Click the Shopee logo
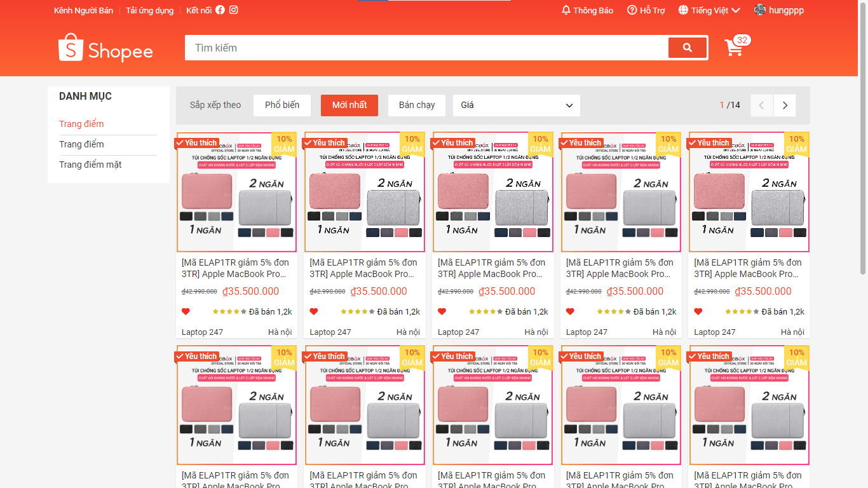The width and height of the screenshot is (868, 488). (x=105, y=47)
